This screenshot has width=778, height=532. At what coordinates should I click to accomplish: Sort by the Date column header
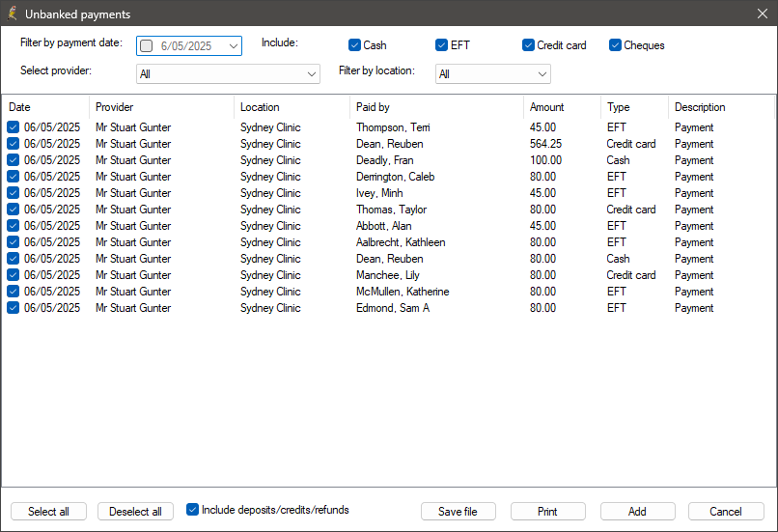click(45, 107)
